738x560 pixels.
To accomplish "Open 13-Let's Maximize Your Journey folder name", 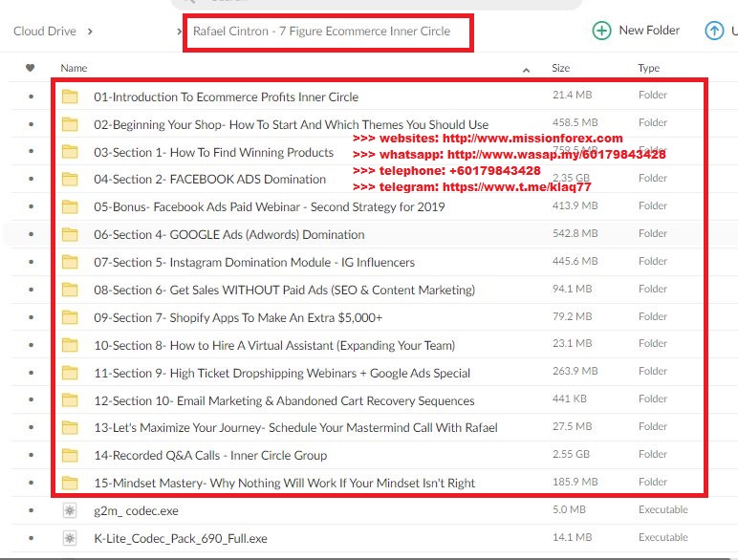I will (295, 428).
